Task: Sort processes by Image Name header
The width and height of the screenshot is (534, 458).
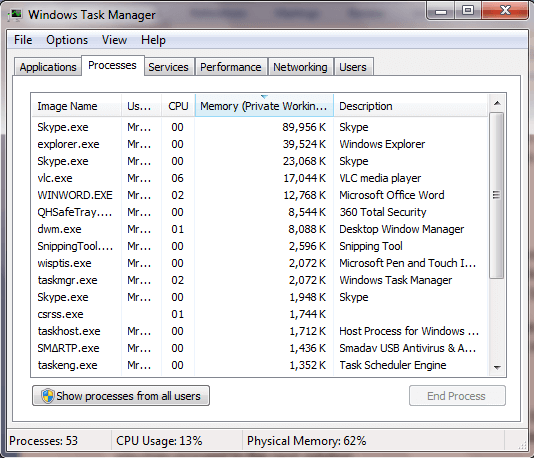Action: (77, 106)
